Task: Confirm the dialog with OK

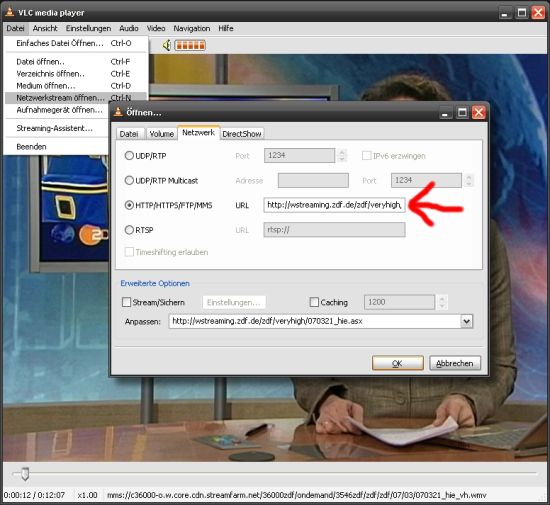Action: coord(397,363)
